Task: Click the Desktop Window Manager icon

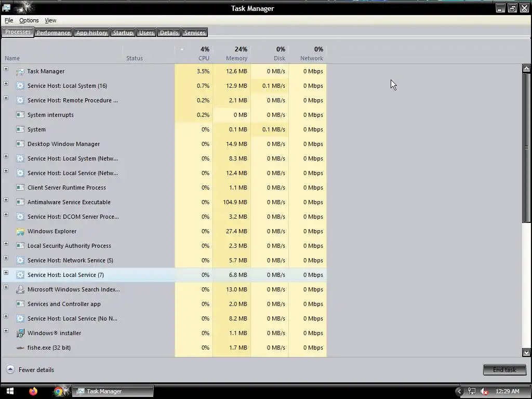Action: tap(20, 144)
